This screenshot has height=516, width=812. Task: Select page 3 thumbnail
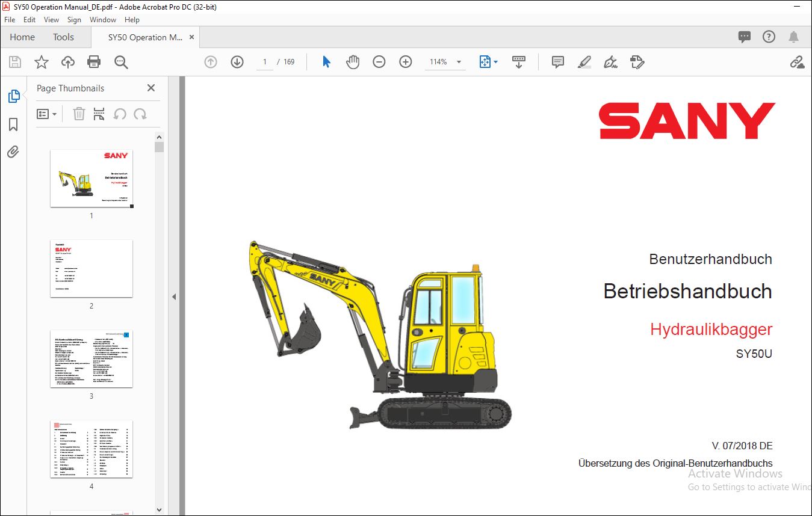[91, 359]
